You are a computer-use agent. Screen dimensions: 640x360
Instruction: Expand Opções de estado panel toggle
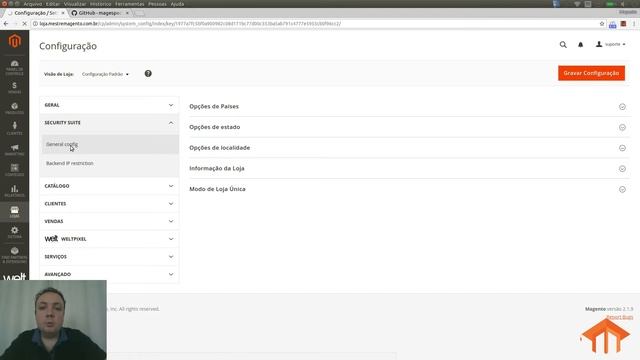click(x=622, y=127)
